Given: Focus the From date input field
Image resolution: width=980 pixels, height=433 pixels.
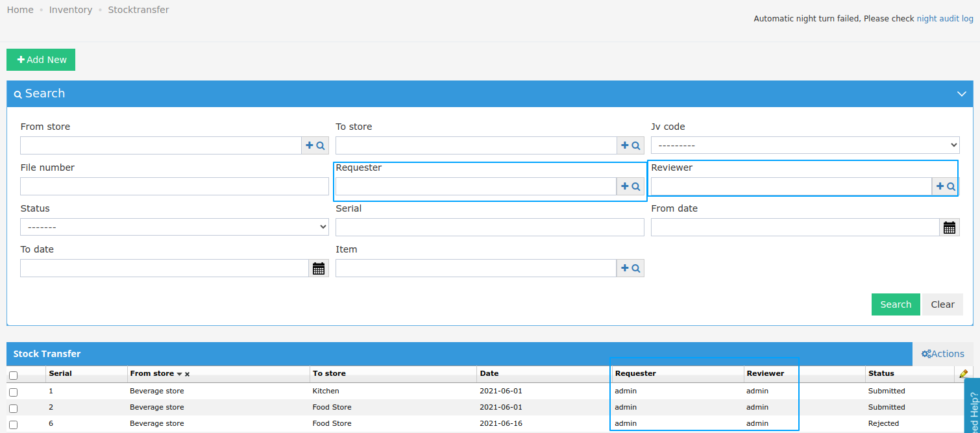Looking at the screenshot, I should coord(795,227).
